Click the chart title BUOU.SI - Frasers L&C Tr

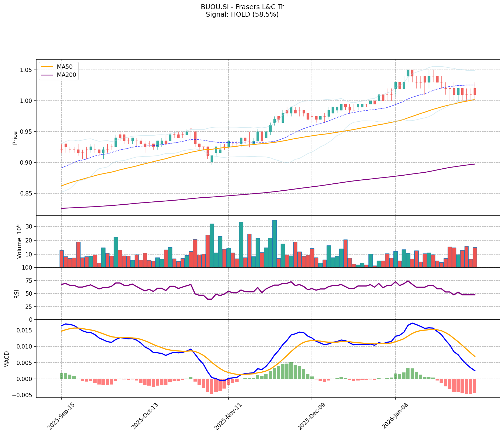pyautogui.click(x=242, y=7)
